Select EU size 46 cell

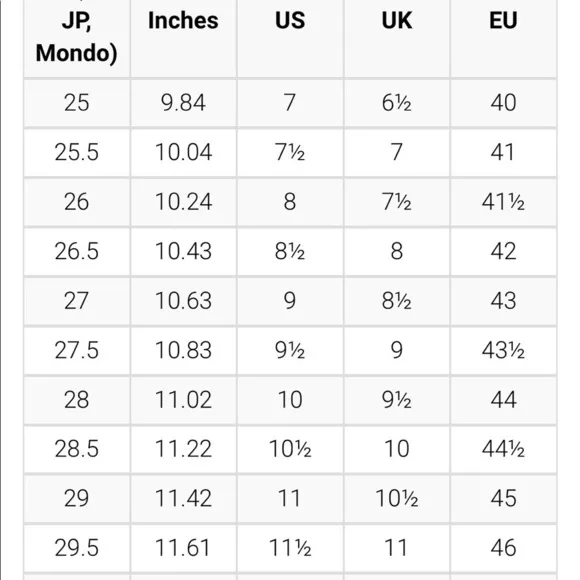point(503,548)
